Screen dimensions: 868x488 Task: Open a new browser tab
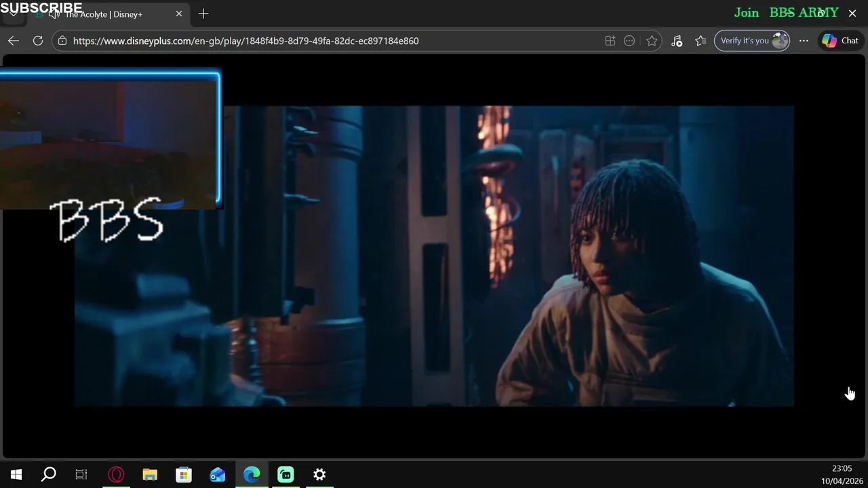point(203,14)
